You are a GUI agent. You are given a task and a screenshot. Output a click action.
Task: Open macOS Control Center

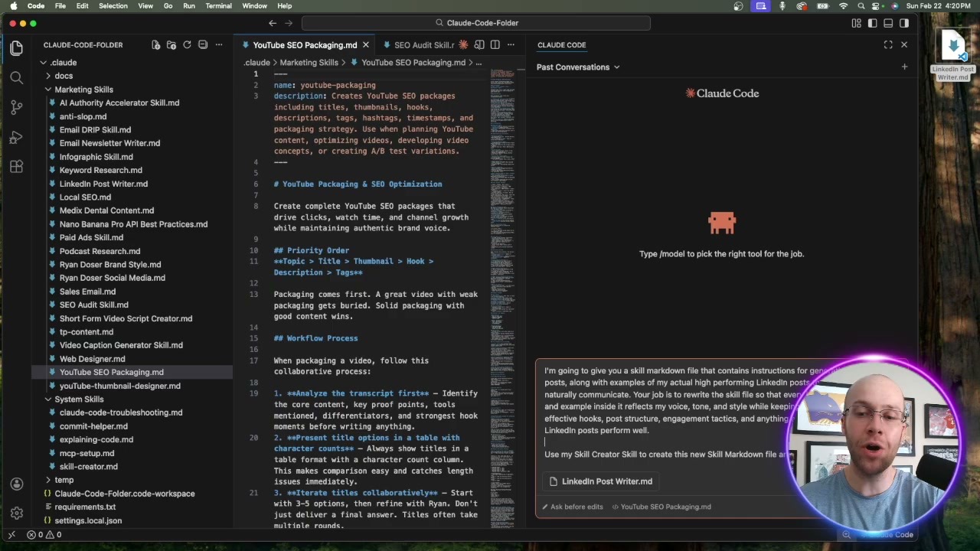click(x=877, y=6)
